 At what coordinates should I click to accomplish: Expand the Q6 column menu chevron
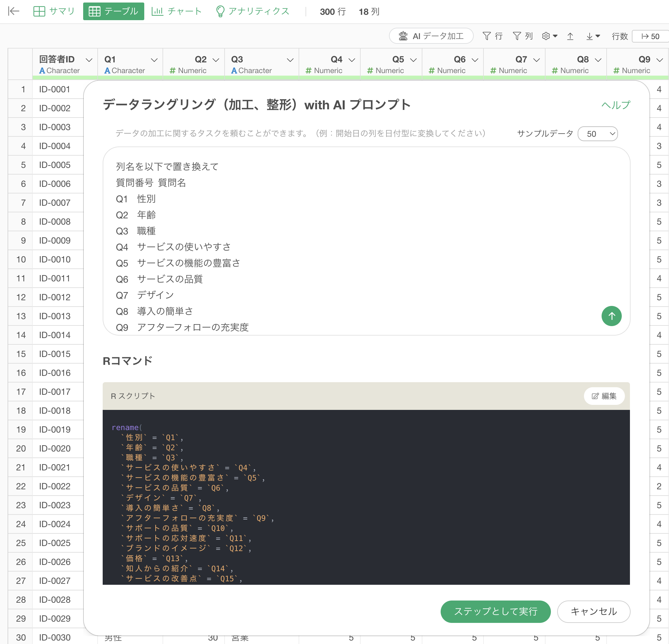click(475, 60)
